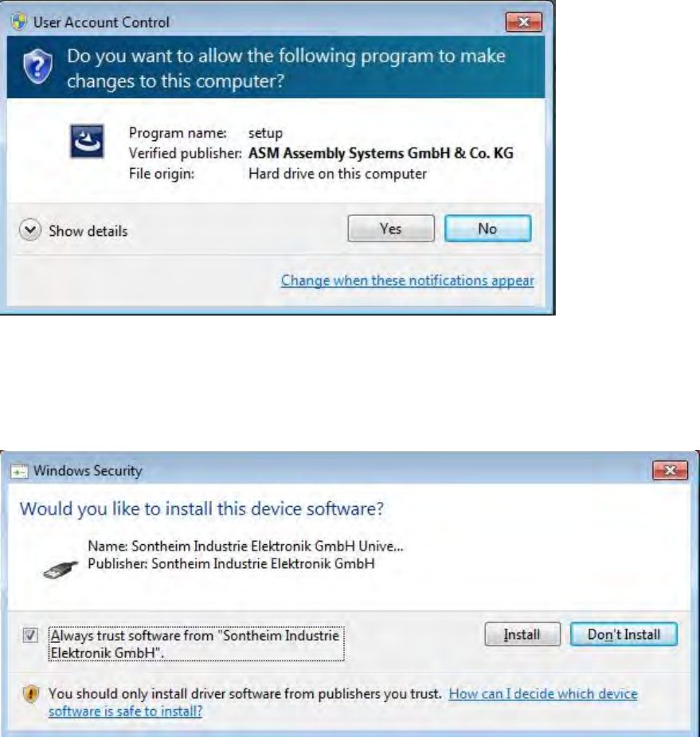Open 'Change when these notifications appear' link
Viewport: 700px width, 737px height.
(x=407, y=280)
